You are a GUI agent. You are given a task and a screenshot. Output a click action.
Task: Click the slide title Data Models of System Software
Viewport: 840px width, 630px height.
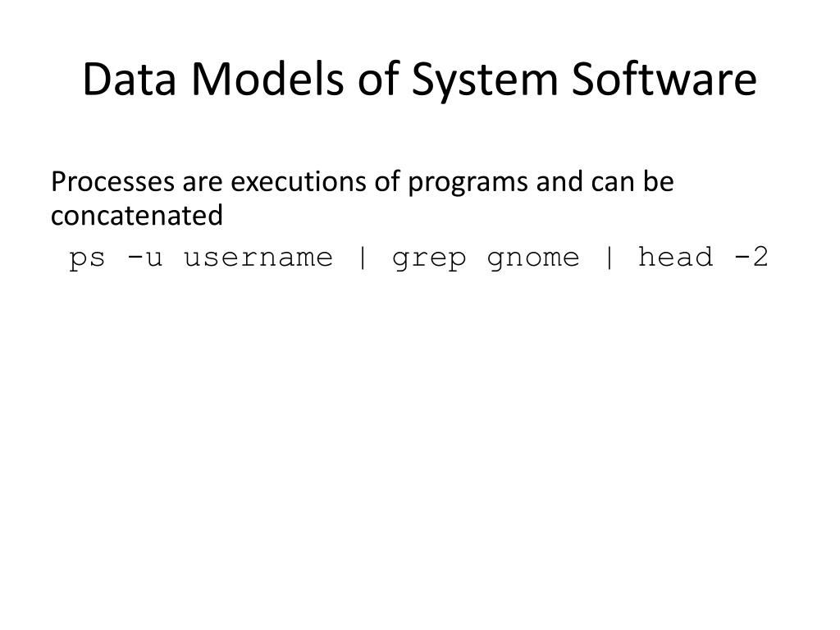(419, 80)
